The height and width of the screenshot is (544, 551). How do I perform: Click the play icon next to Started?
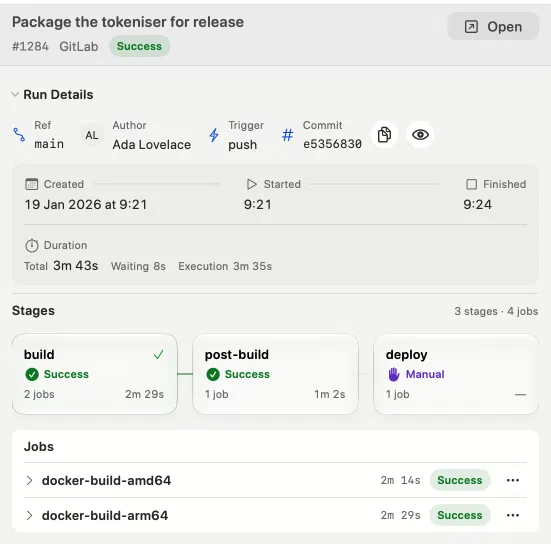pos(252,184)
